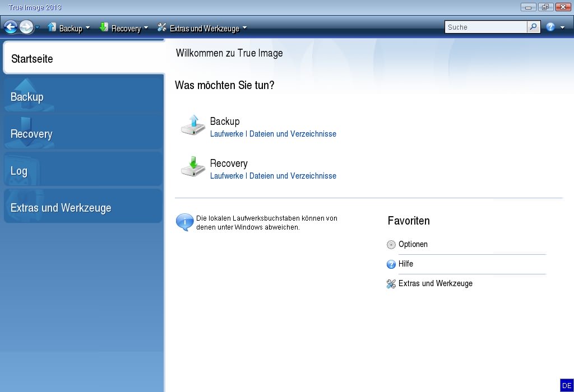Open the navigation history dropdown arrow

click(x=37, y=27)
